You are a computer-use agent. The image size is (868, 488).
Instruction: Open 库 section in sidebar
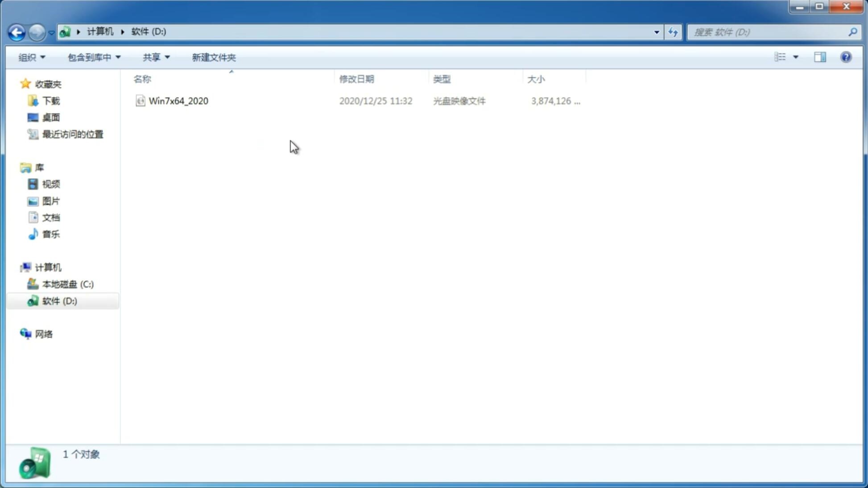39,167
